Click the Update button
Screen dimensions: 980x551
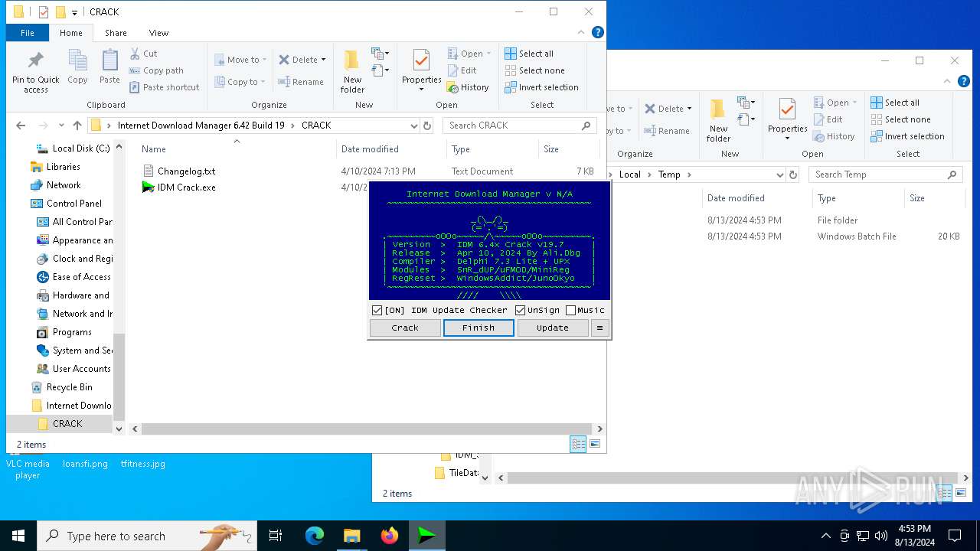(x=553, y=328)
